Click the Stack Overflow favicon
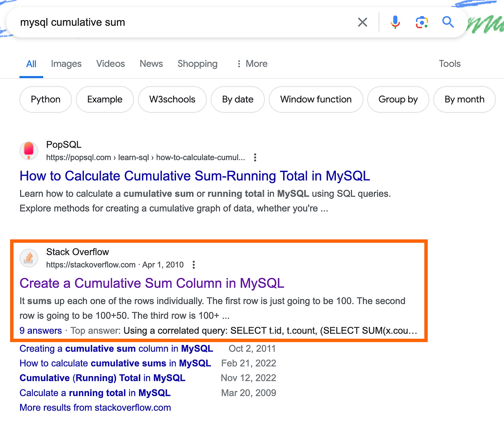The image size is (504, 426). click(29, 258)
